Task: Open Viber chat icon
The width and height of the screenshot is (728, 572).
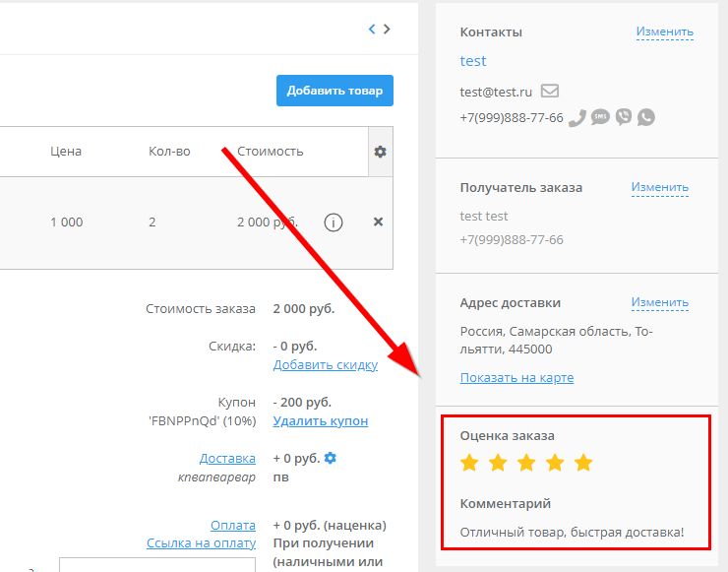Action: click(623, 117)
